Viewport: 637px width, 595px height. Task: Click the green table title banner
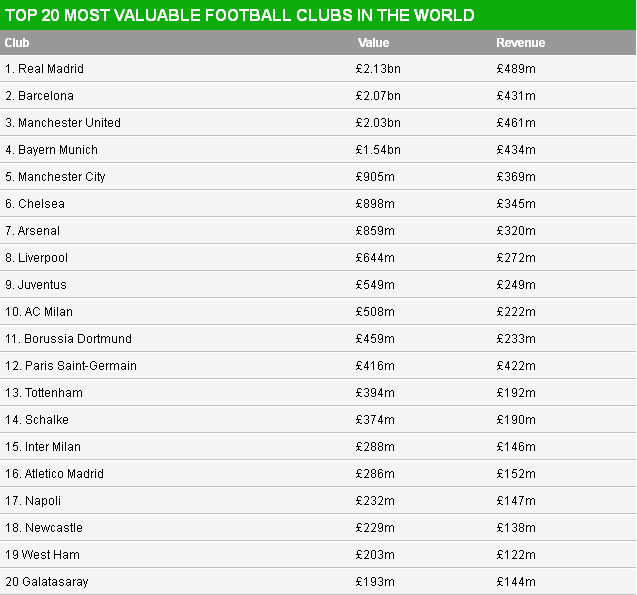point(318,15)
